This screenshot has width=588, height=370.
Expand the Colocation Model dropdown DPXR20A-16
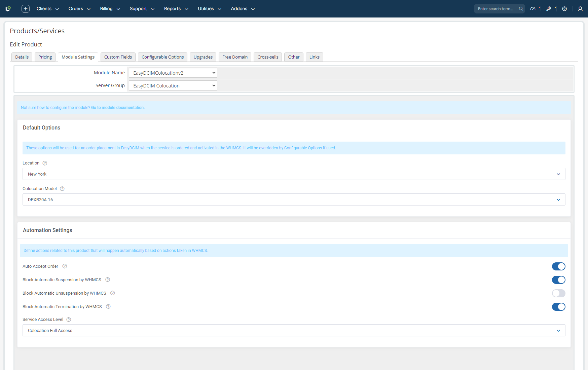click(x=294, y=199)
